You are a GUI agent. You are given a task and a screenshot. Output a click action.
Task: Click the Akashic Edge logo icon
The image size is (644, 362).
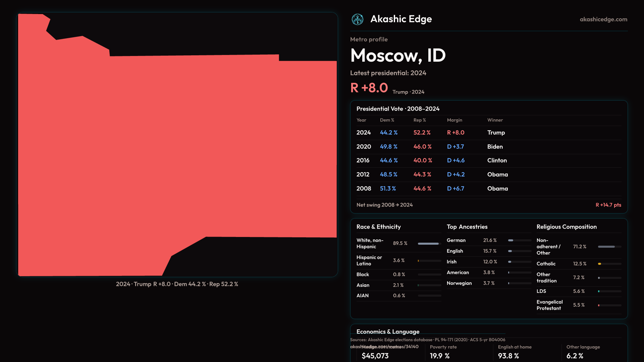pos(357,19)
